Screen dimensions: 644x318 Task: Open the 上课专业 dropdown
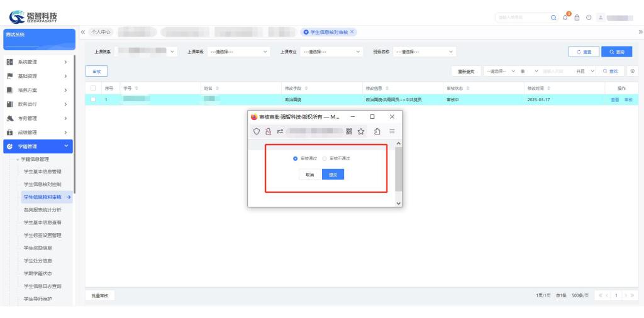pyautogui.click(x=331, y=52)
